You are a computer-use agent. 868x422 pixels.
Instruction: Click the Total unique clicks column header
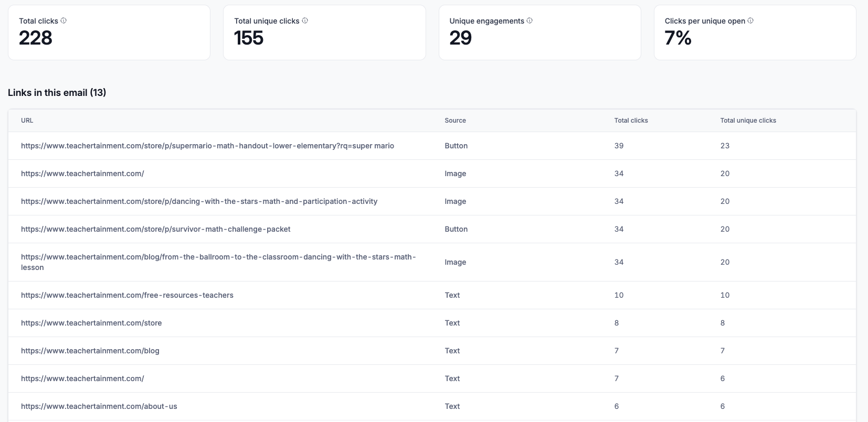click(x=748, y=121)
